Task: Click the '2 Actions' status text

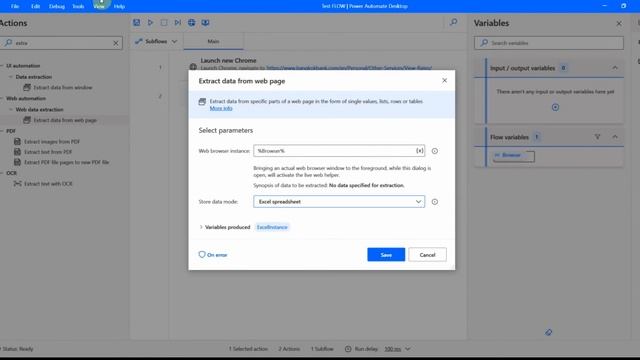Action: 289,349
